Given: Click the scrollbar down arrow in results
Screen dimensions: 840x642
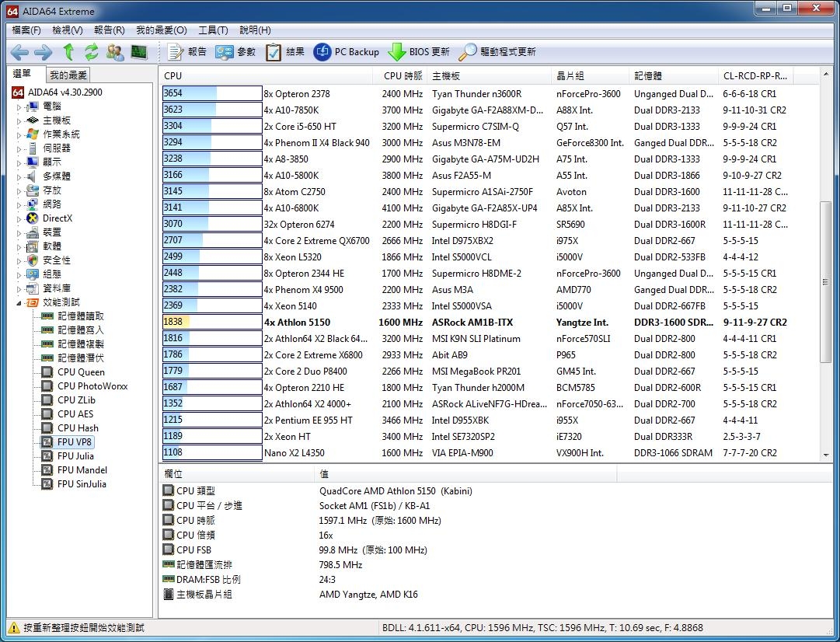Looking at the screenshot, I should click(x=826, y=455).
